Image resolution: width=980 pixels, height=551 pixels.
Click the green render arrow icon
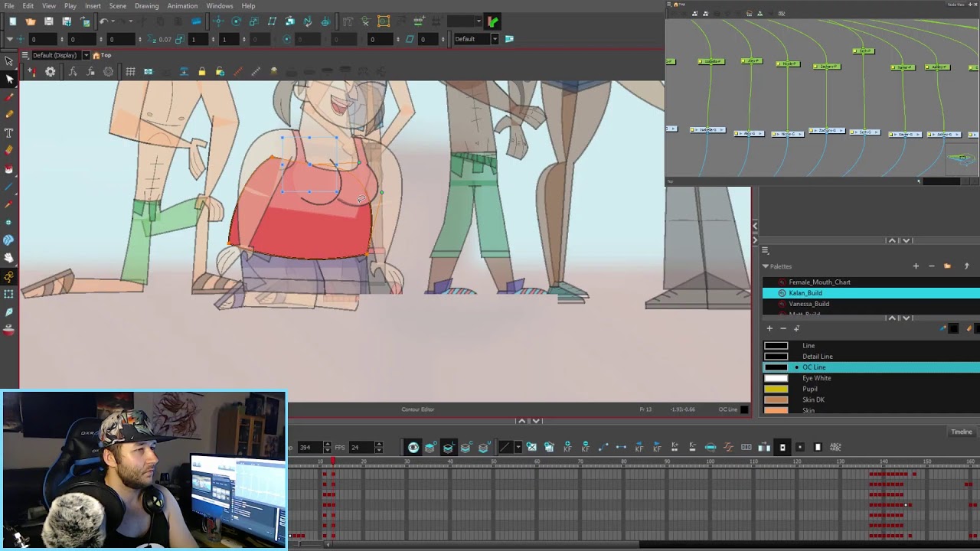tap(492, 21)
